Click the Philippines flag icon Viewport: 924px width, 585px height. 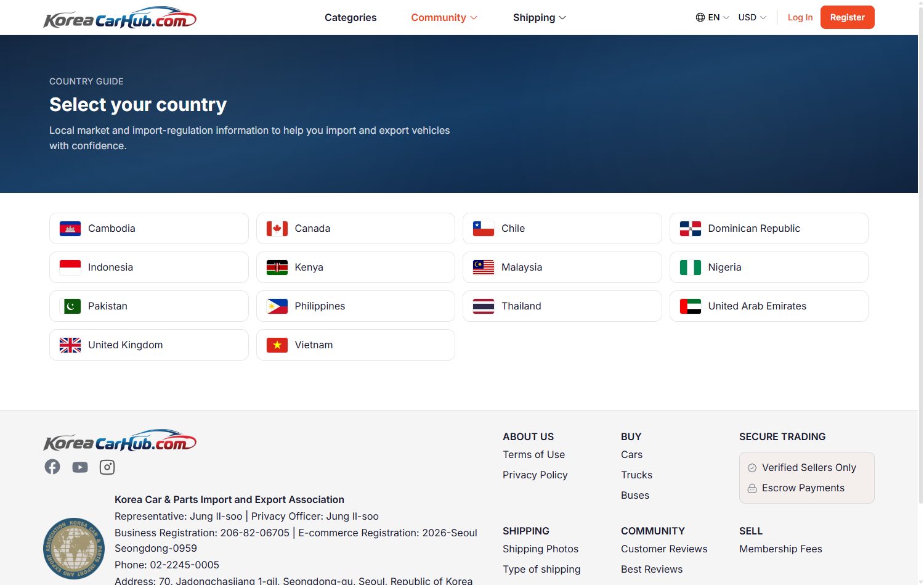[x=277, y=306]
